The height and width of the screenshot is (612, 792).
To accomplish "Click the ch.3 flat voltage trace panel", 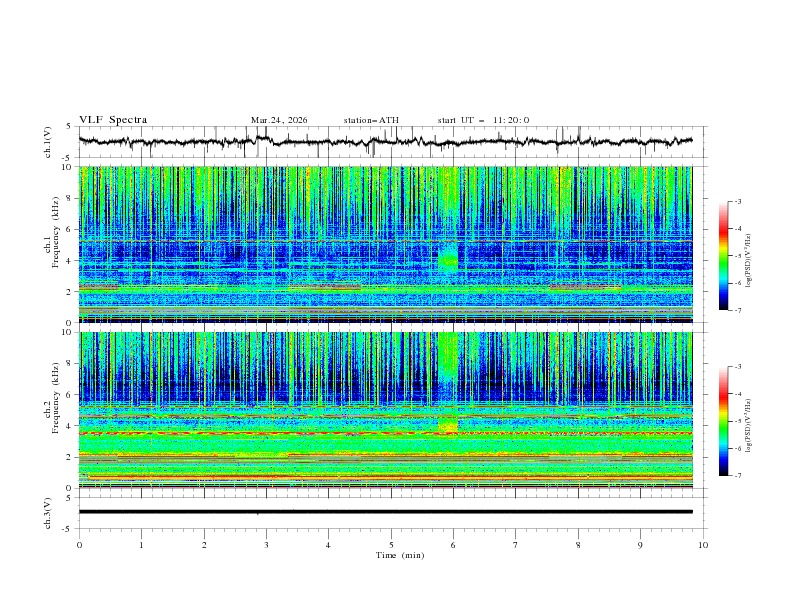I will [x=392, y=513].
